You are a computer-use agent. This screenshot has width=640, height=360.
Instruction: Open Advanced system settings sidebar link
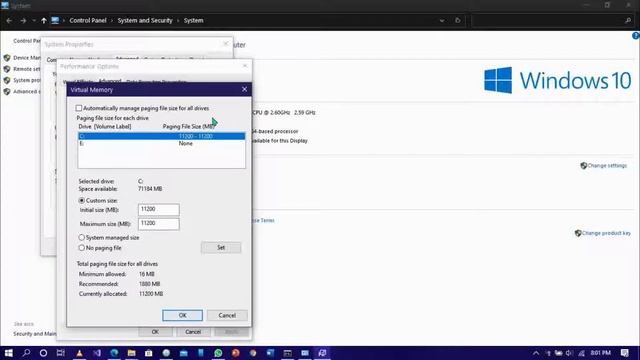coord(27,91)
